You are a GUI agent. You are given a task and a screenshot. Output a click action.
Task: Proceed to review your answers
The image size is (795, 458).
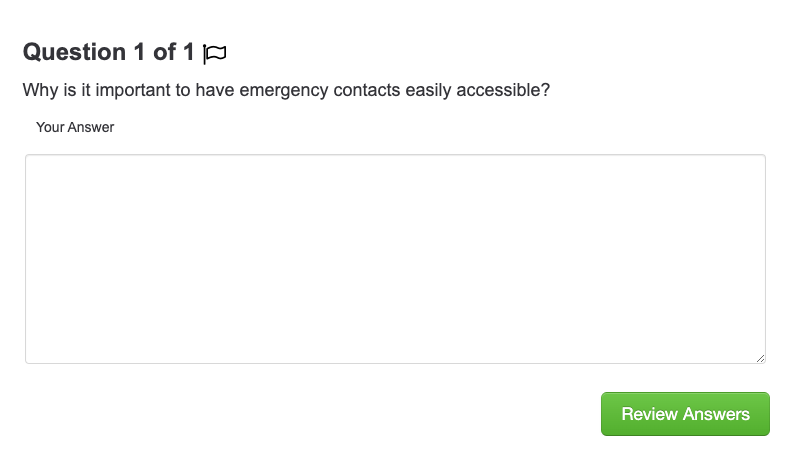[685, 414]
